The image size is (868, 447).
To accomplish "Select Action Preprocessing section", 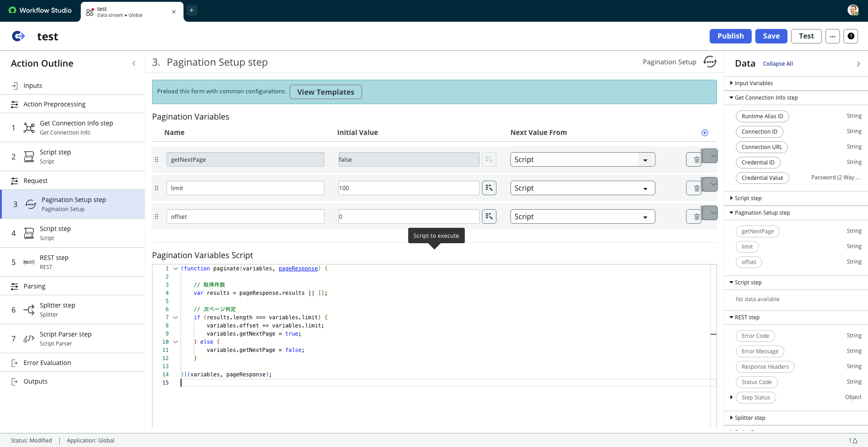I will [72, 104].
